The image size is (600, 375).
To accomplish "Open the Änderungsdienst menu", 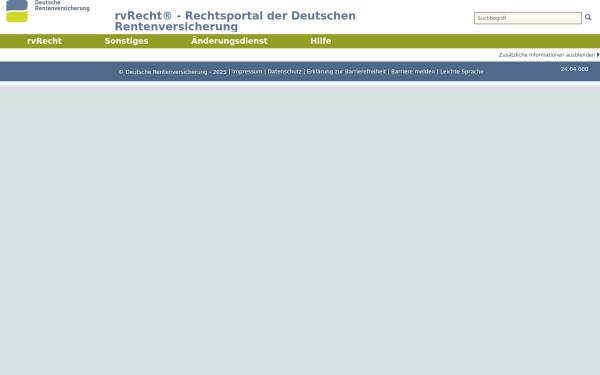I will coord(229,41).
